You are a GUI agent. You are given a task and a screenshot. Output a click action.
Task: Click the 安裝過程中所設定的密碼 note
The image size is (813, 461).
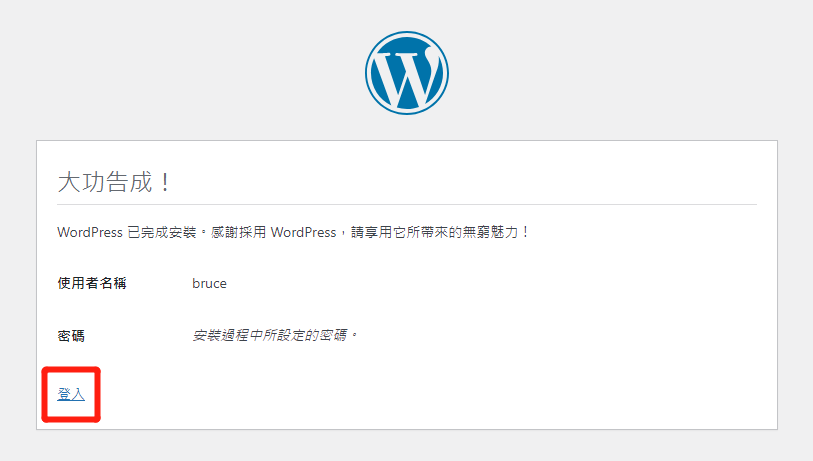coord(275,336)
